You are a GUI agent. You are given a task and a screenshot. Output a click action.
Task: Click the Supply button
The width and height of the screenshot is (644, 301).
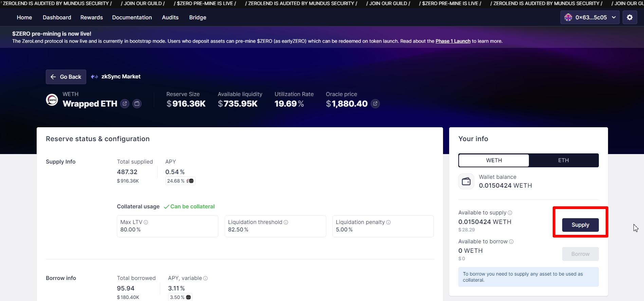click(580, 225)
